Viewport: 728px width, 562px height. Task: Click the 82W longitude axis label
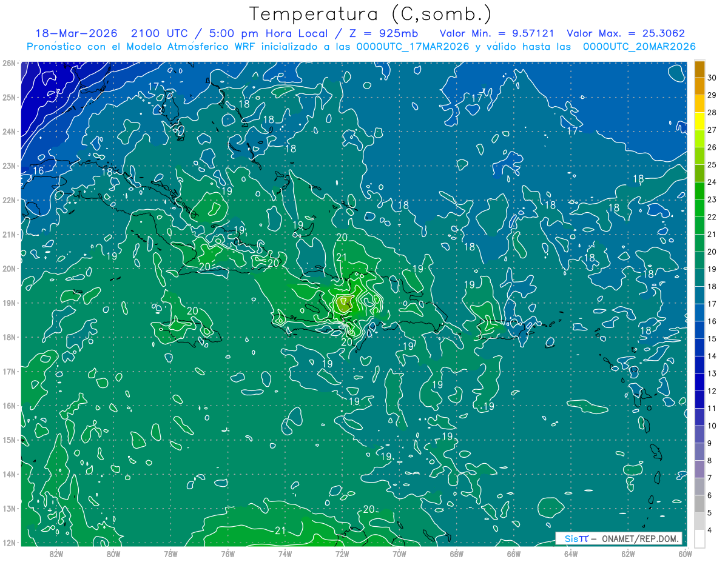56,553
